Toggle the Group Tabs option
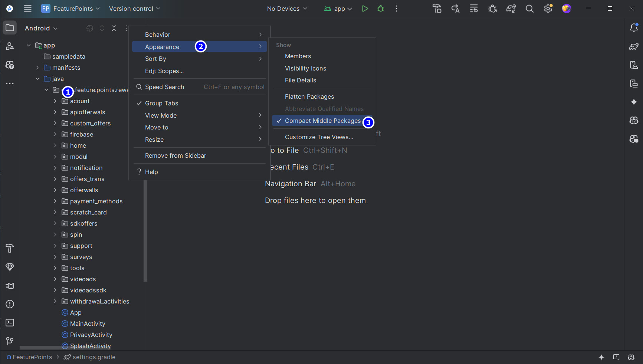 (161, 103)
